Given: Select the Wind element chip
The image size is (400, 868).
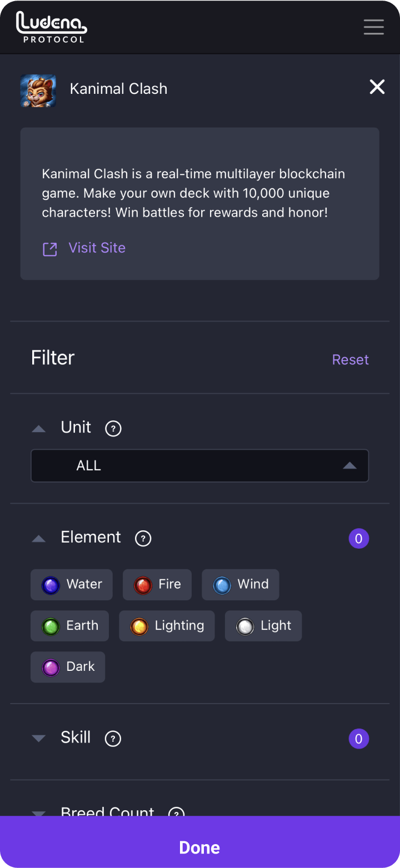Looking at the screenshot, I should point(241,585).
